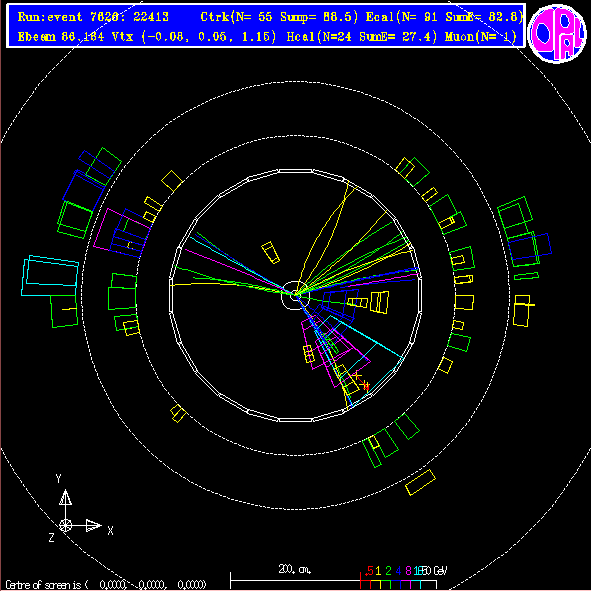Click the yellow block inside upper tracking chamber

coord(271,253)
